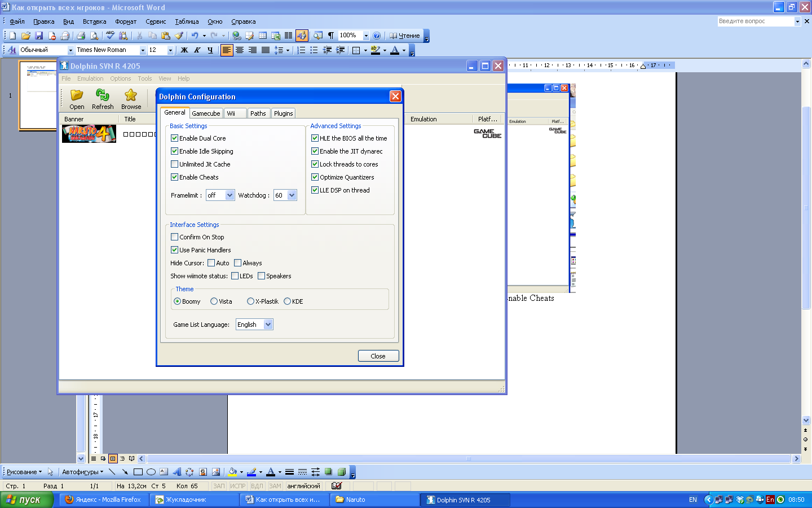Switch to the Gamecube tab
The width and height of the screenshot is (812, 508).
coord(206,113)
